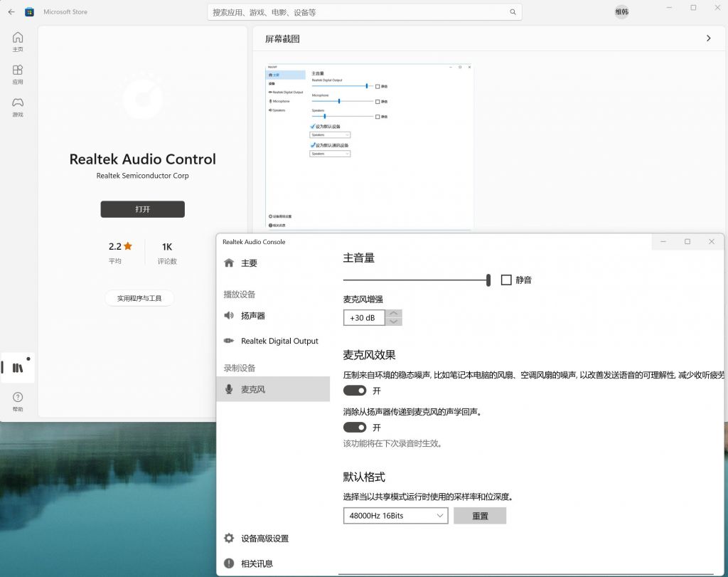
Task: Open the Store Library icon
Action: coord(18,367)
